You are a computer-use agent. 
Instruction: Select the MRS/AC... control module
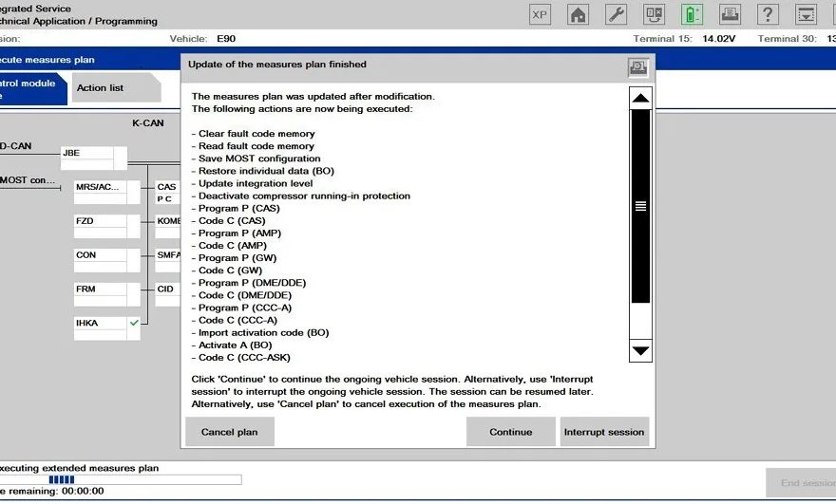(x=106, y=193)
